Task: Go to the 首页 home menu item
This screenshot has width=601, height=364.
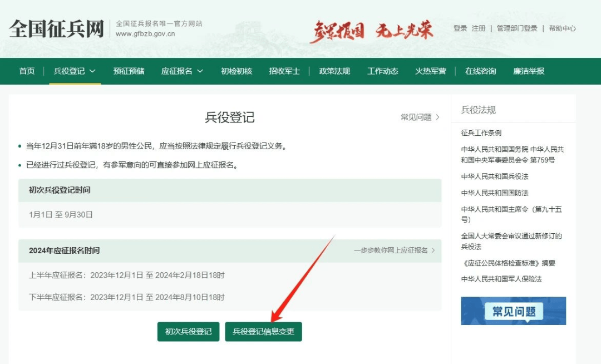Action: click(x=26, y=71)
